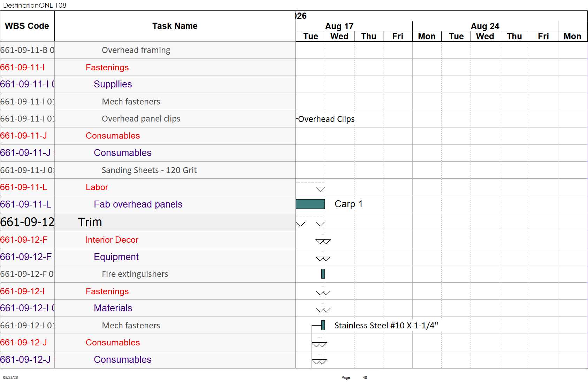Click the Equipment summary marker in chart
The height and width of the screenshot is (382, 588).
(x=323, y=259)
